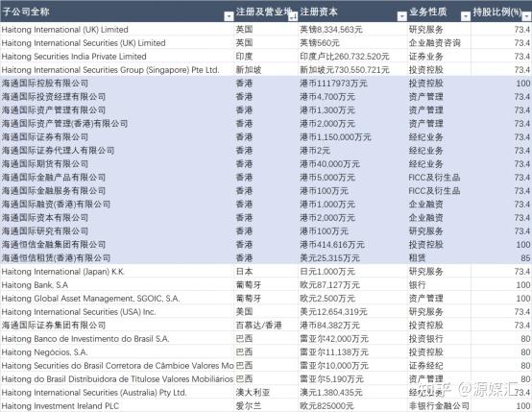Select business cell 非银行金融公司
This screenshot has height=412, width=532.
[439, 406]
